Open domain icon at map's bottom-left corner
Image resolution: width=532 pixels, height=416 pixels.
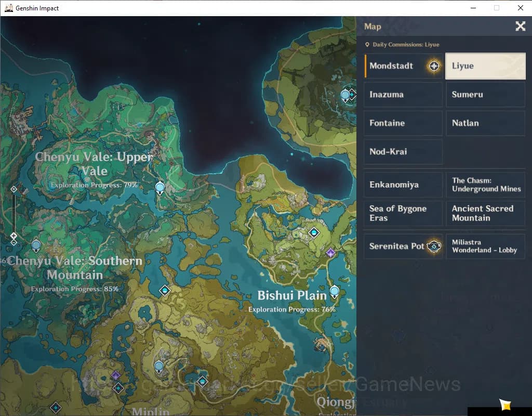56,408
